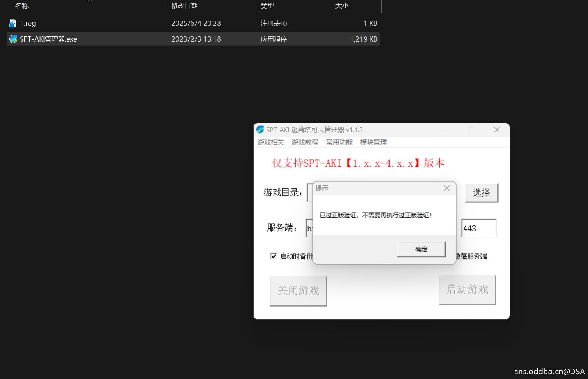Viewport: 588px width, 379px height.
Task: Open the 模块管理 menu
Action: [373, 142]
